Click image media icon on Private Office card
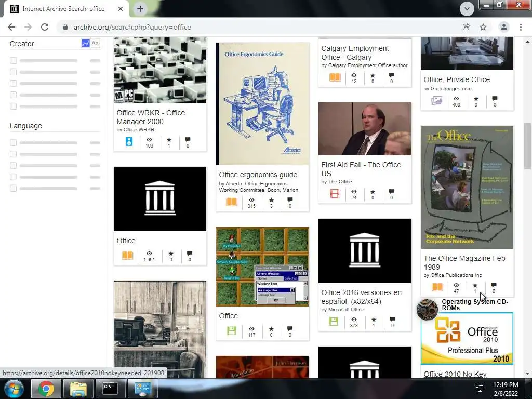The width and height of the screenshot is (532, 399). click(436, 100)
